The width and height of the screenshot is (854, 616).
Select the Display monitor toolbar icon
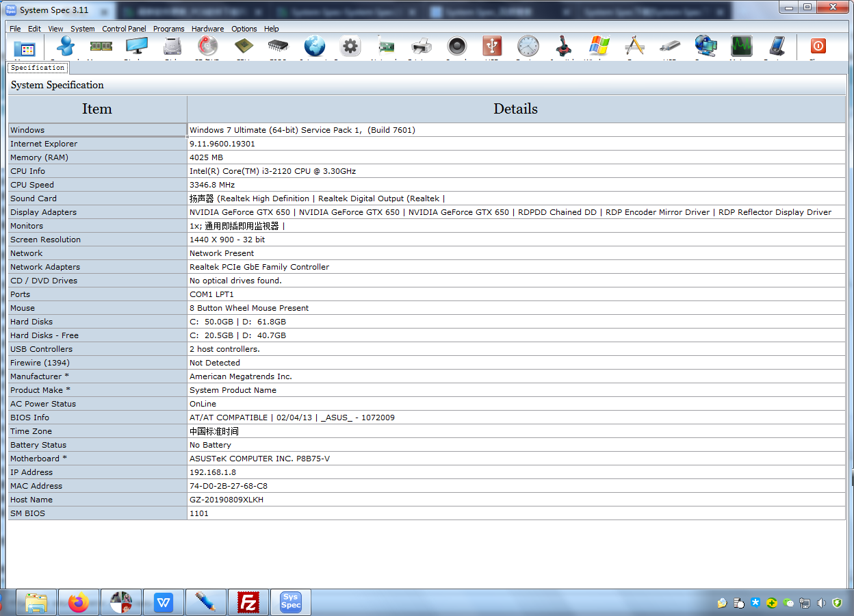136,47
